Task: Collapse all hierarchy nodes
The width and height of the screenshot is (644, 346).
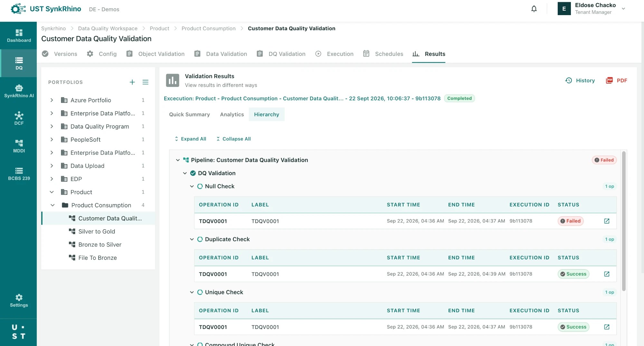Action: (x=233, y=139)
